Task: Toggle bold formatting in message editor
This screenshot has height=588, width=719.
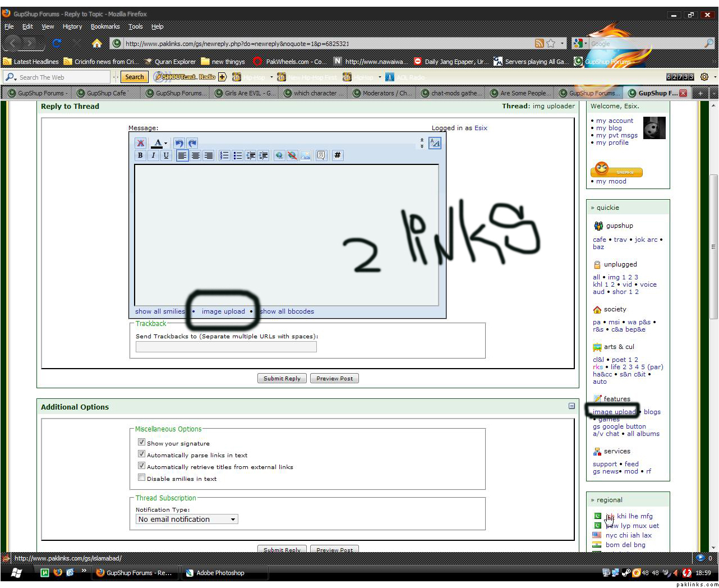Action: point(140,156)
